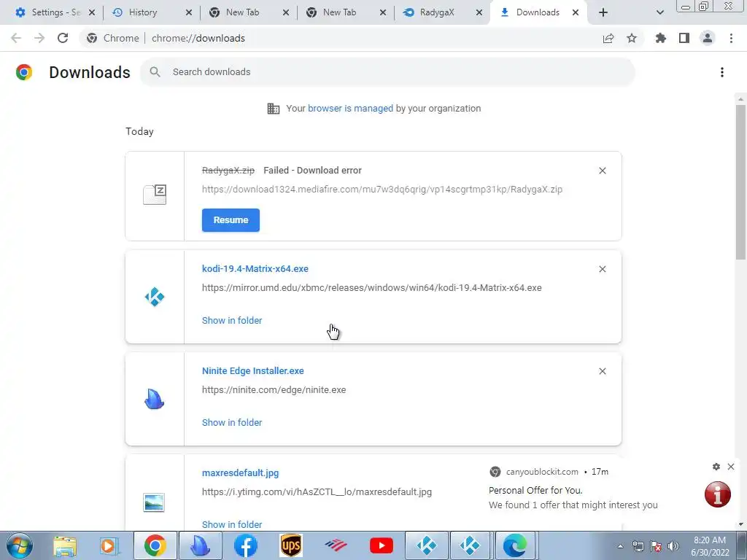Remove RadygaX.zip from the list
Image resolution: width=747 pixels, height=560 pixels.
tap(602, 171)
